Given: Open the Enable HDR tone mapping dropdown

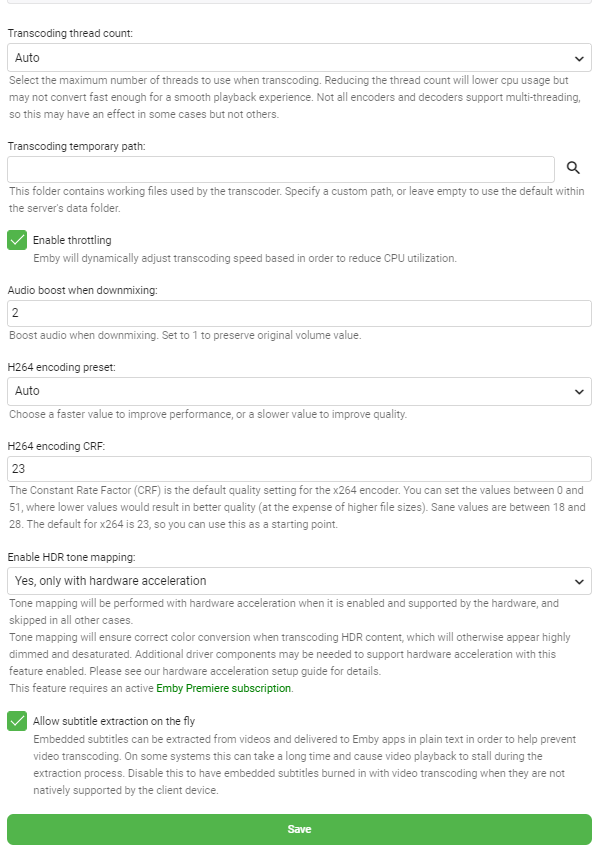Looking at the screenshot, I should click(298, 581).
